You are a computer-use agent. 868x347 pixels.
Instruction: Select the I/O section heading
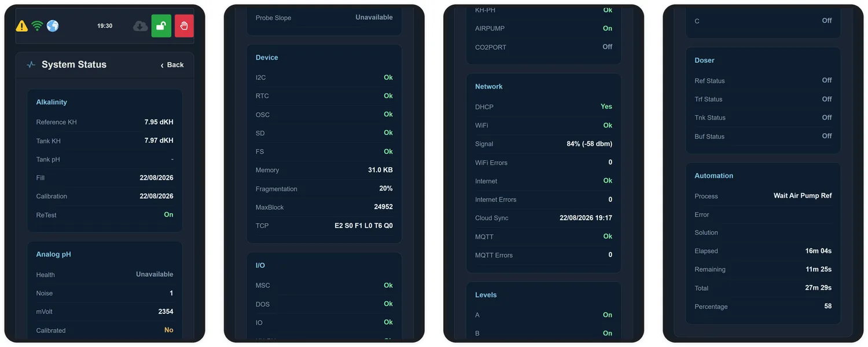pyautogui.click(x=260, y=265)
